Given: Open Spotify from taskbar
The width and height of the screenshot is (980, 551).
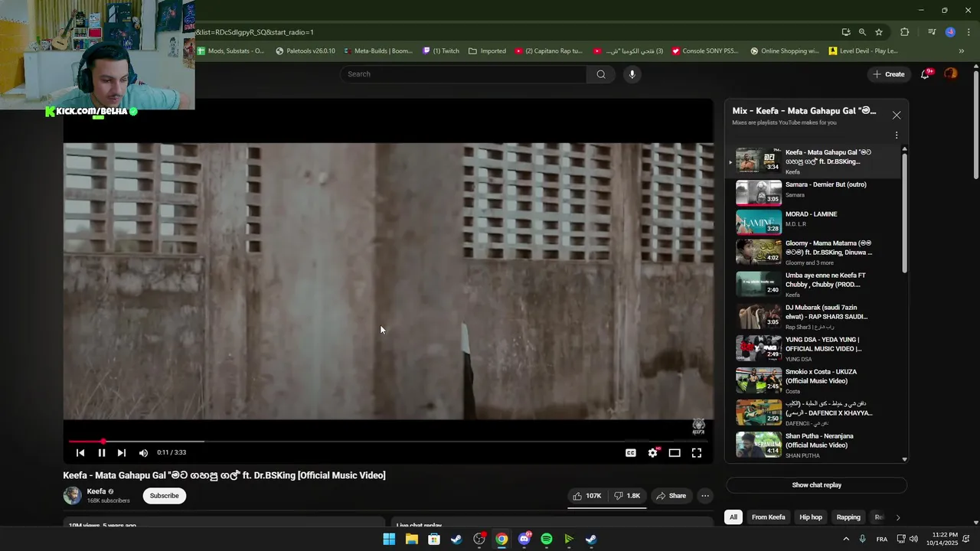Looking at the screenshot, I should tap(547, 539).
